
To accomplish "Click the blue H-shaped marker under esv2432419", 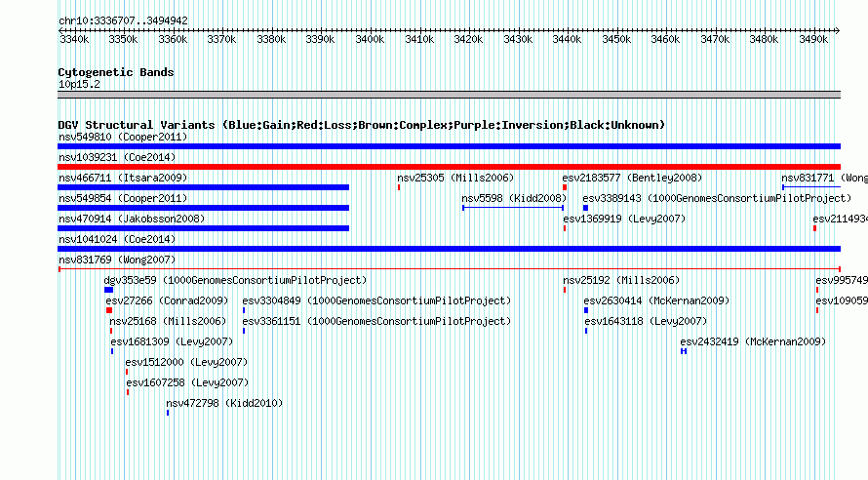I will [684, 351].
